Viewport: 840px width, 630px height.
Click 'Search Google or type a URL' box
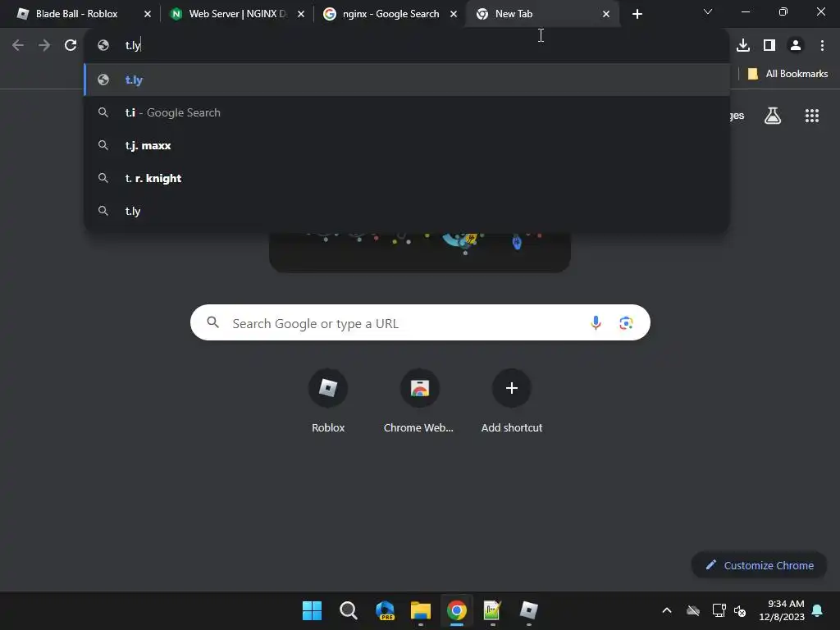(x=420, y=323)
